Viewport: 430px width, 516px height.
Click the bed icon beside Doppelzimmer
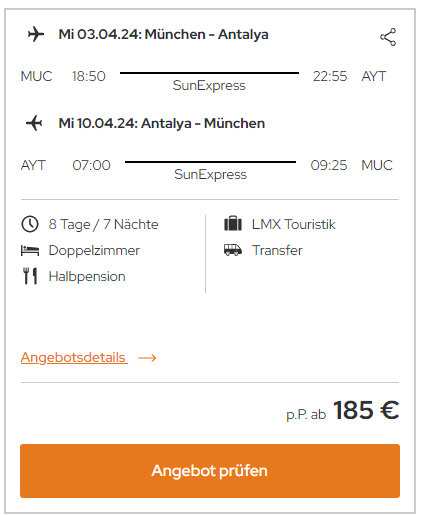(30, 250)
